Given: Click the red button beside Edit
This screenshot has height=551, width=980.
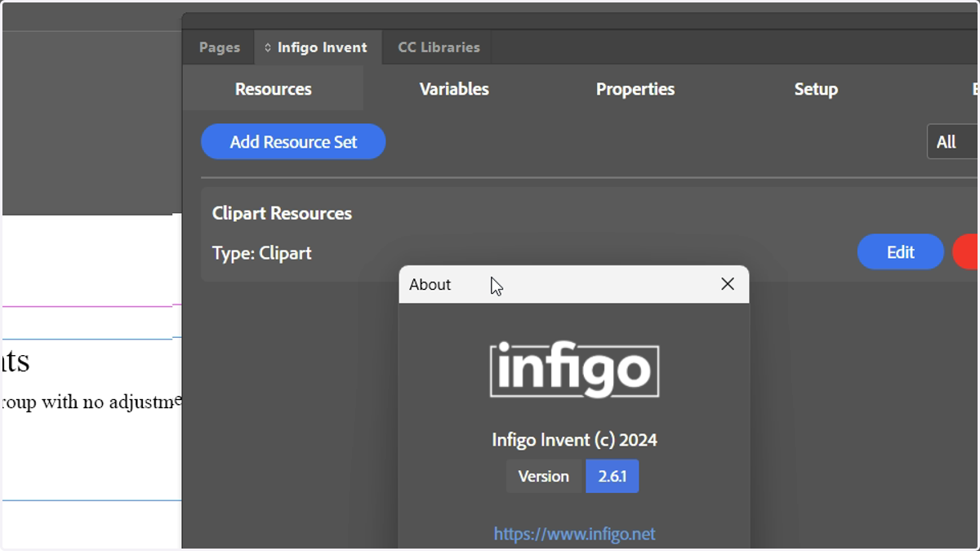Looking at the screenshot, I should pyautogui.click(x=966, y=252).
